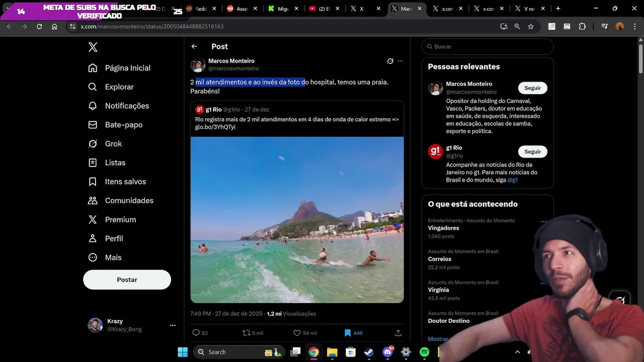Switch to the YouTube tab
This screenshot has width=644, height=362.
click(325, 9)
